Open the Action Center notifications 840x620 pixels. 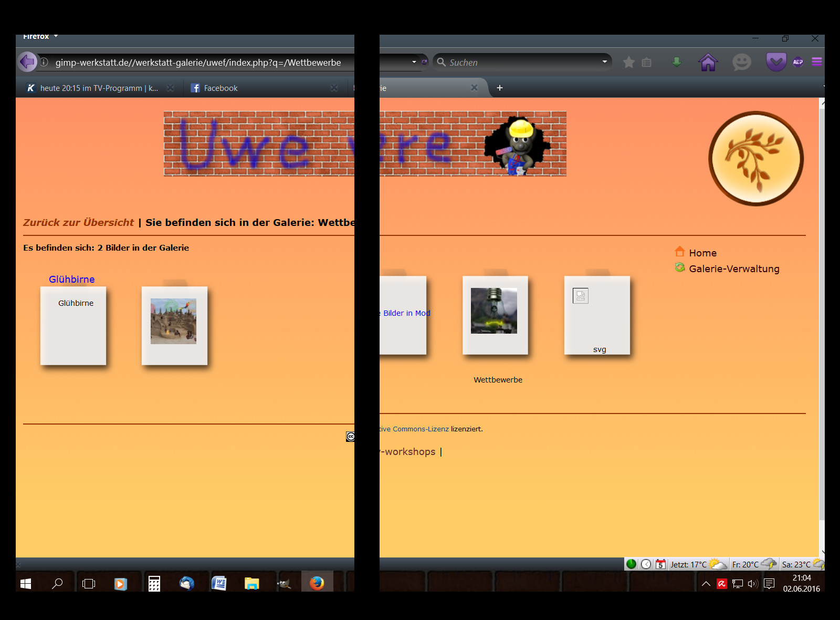pyautogui.click(x=769, y=584)
